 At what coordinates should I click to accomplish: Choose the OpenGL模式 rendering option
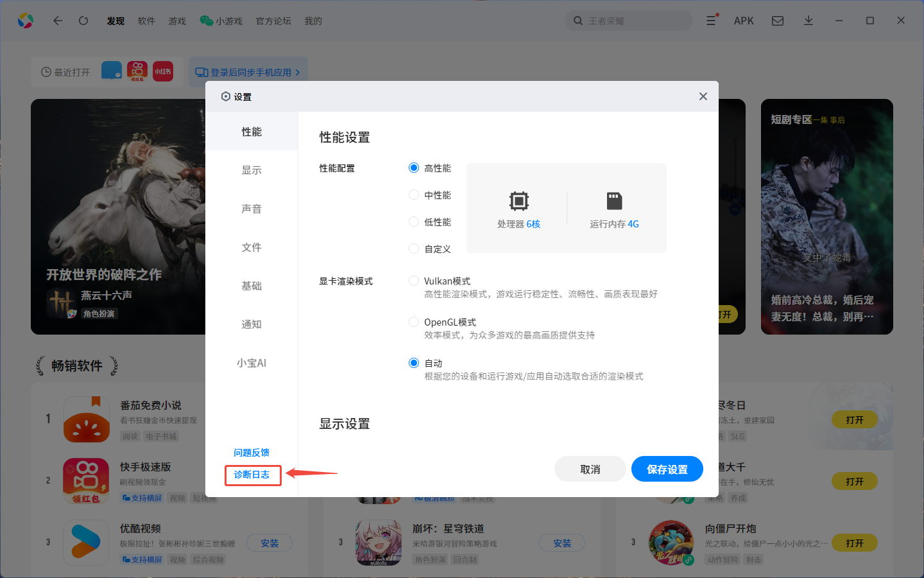[x=414, y=322]
